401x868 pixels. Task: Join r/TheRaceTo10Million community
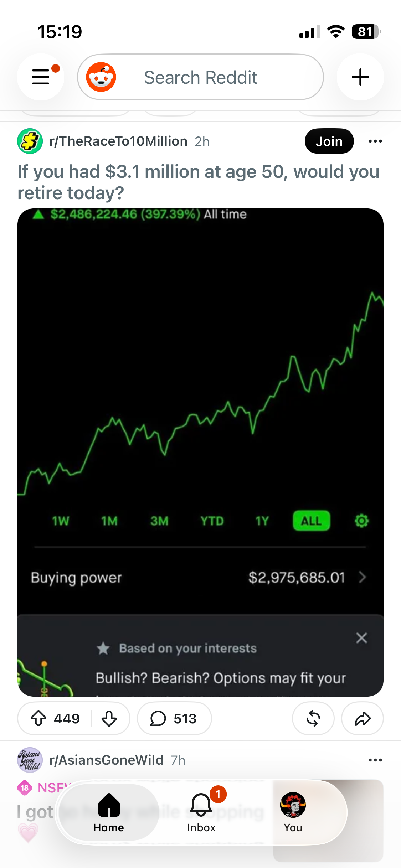329,141
